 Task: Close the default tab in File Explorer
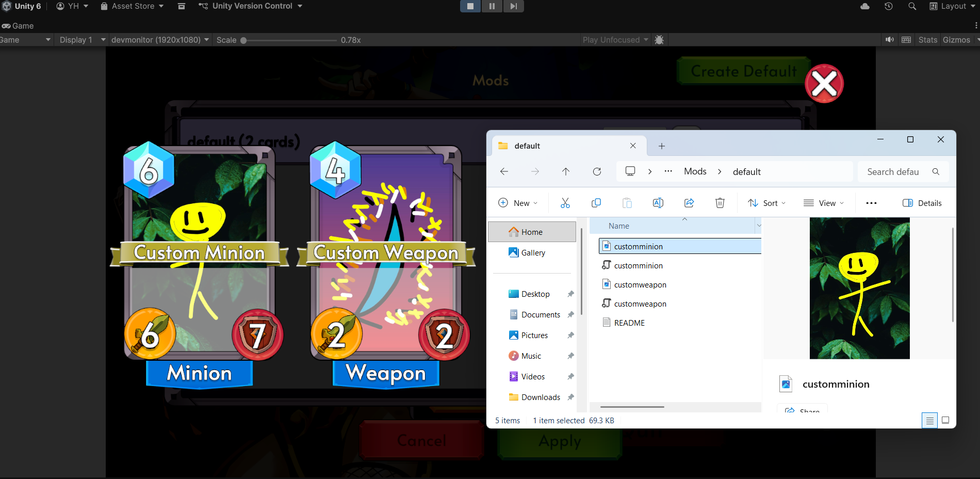[633, 146]
